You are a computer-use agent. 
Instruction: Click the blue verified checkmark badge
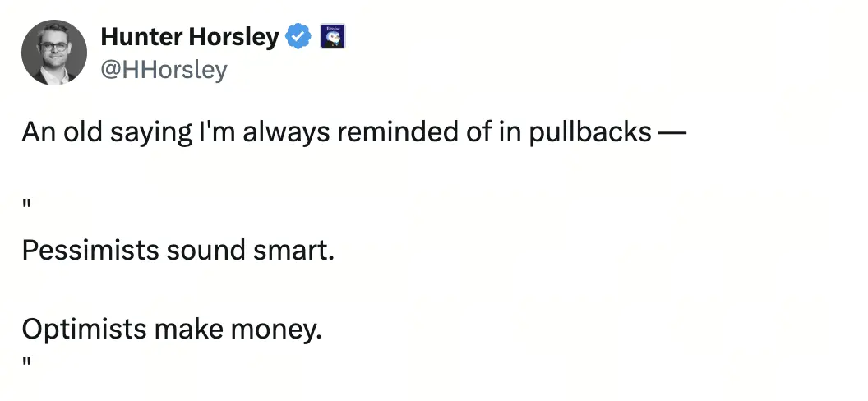click(298, 36)
